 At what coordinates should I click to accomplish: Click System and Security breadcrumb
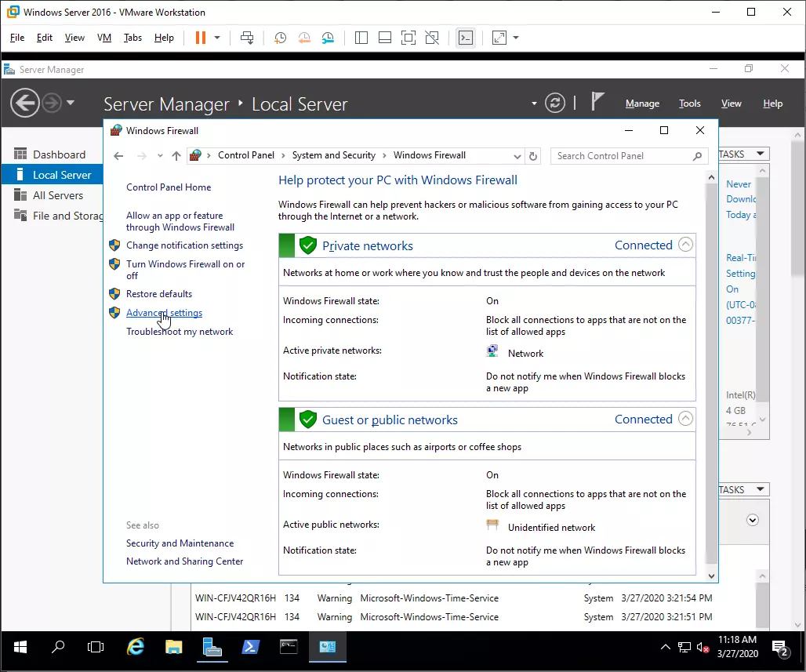point(333,155)
